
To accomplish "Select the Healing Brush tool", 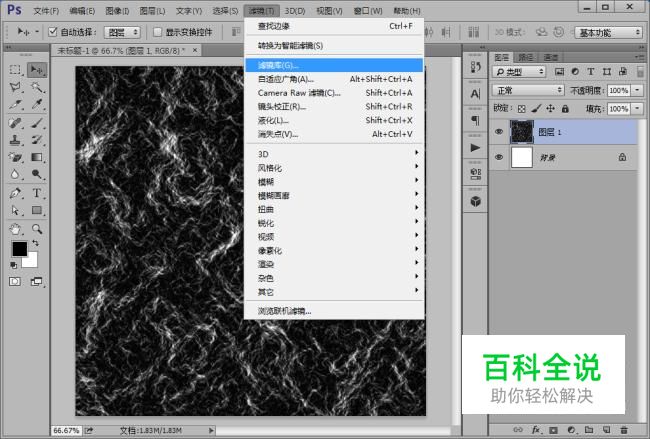I will point(15,123).
